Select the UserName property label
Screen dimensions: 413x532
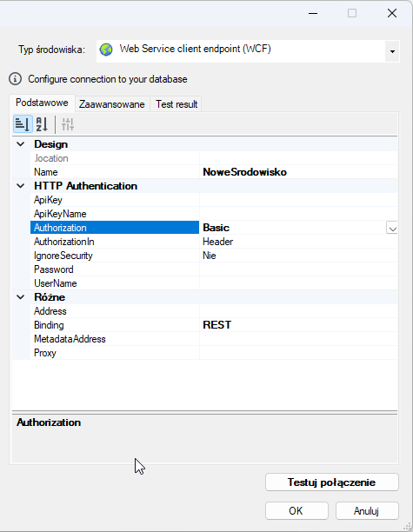56,283
